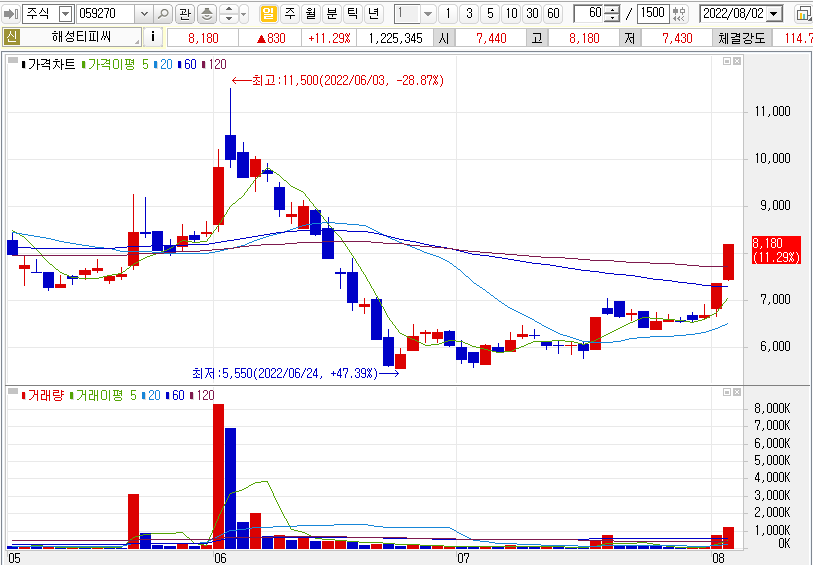Select the 일 daily chart period
The height and width of the screenshot is (565, 813).
(268, 13)
